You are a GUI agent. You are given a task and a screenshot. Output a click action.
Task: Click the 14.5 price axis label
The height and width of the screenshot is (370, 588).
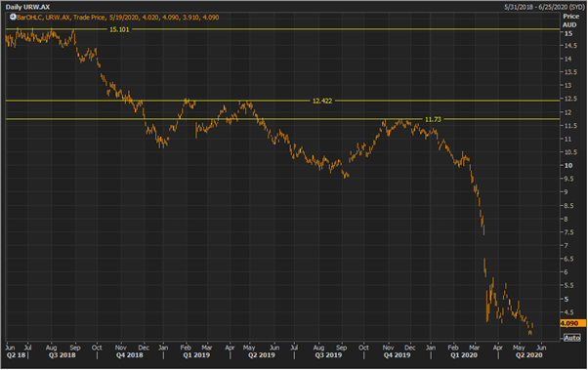click(570, 46)
